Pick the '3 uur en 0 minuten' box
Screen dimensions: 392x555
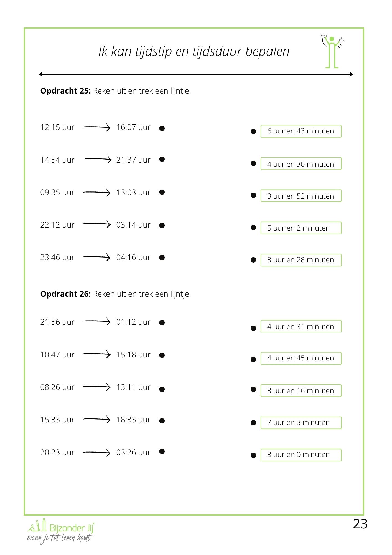[301, 455]
